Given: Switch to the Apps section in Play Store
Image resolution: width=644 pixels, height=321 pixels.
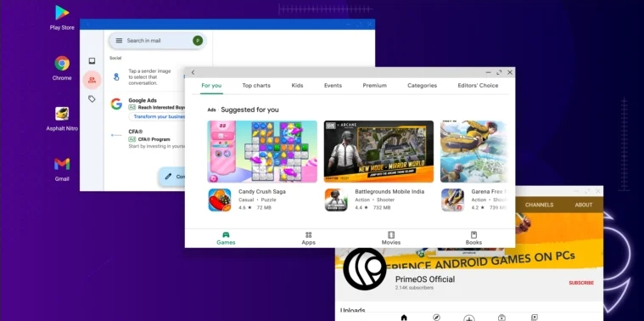Looking at the screenshot, I should 309,238.
